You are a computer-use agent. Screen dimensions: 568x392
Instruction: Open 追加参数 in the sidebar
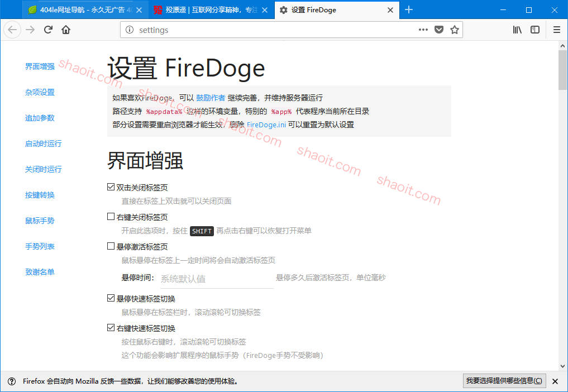(40, 118)
